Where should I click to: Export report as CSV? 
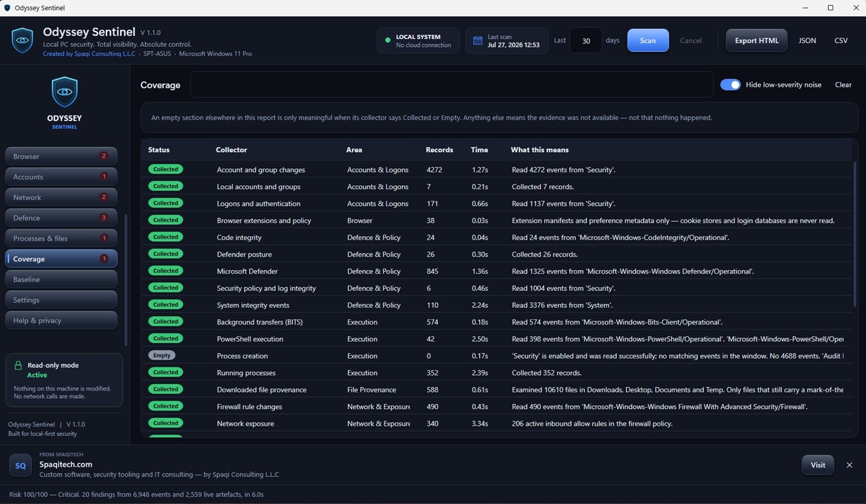(841, 40)
